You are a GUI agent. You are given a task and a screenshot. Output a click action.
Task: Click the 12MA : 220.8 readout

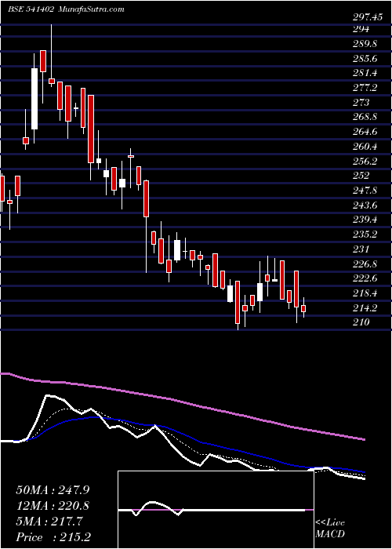pos(52,506)
